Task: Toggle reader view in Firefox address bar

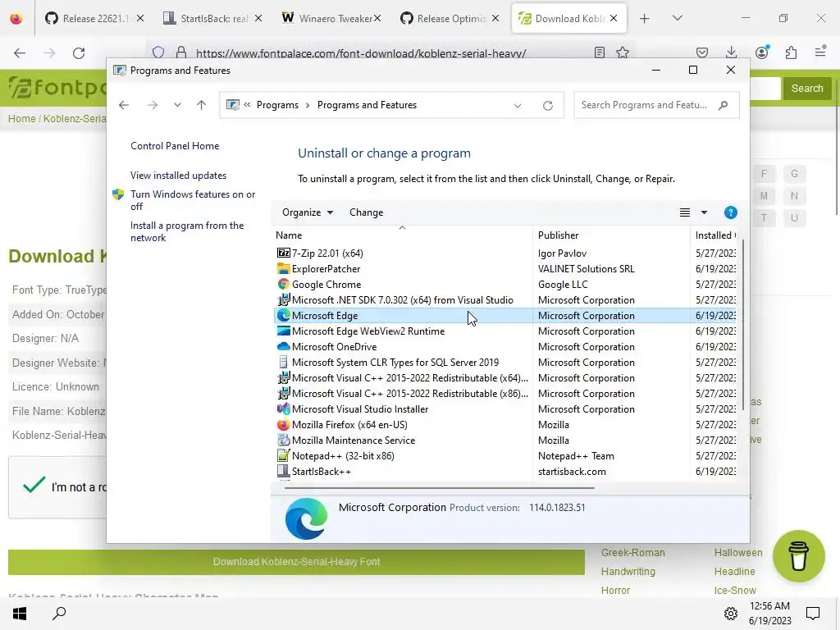Action: 600,52
